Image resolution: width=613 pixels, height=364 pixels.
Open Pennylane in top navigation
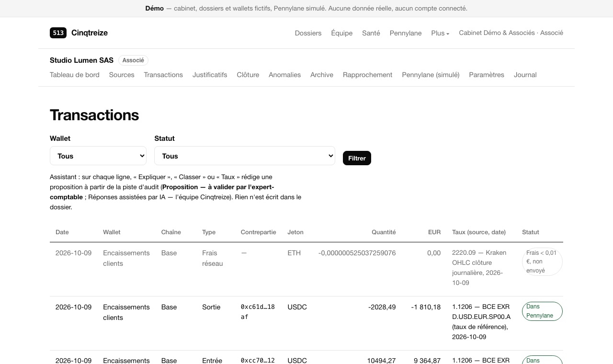[406, 33]
